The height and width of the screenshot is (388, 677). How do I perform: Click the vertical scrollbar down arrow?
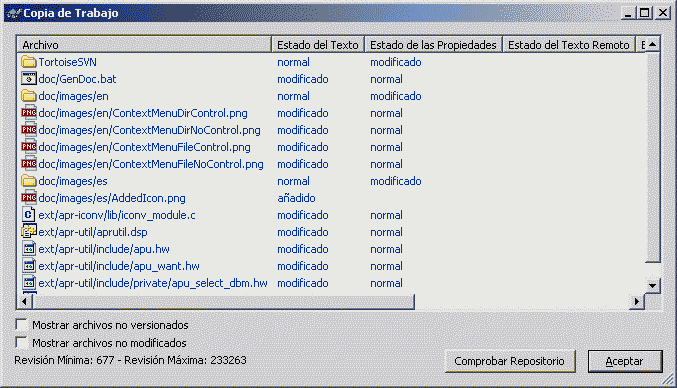pos(652,285)
